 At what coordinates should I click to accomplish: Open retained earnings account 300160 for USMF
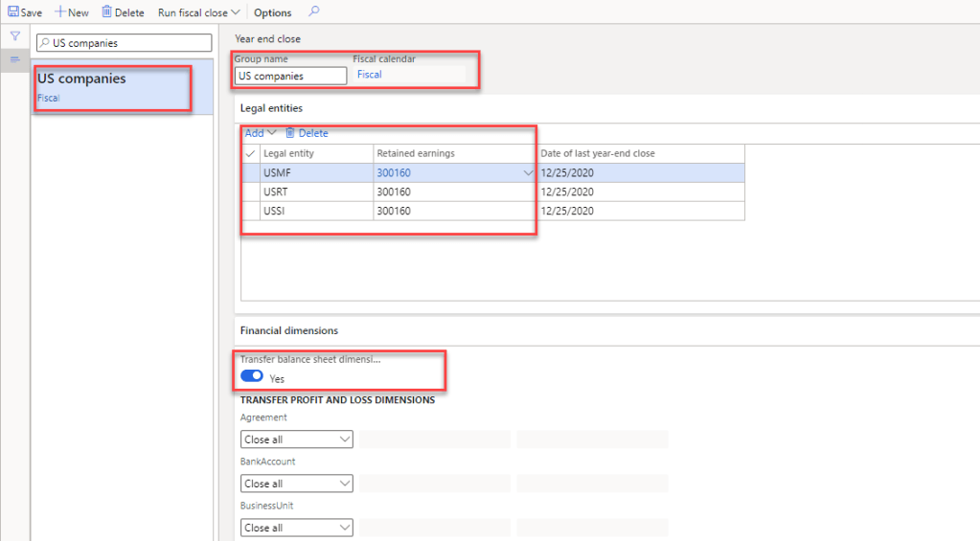(x=395, y=173)
